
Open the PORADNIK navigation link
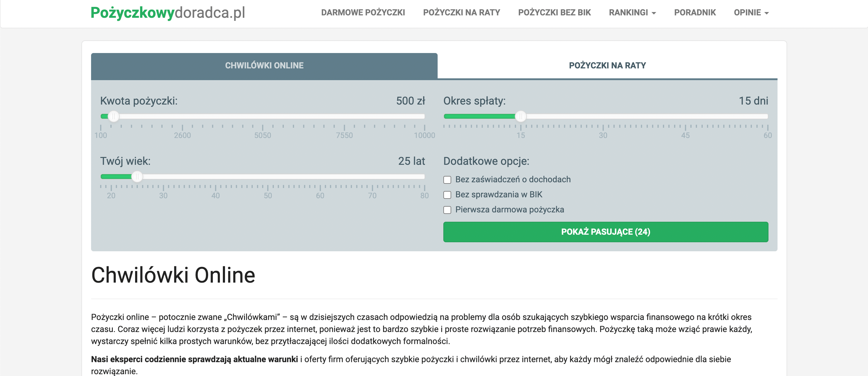[695, 12]
